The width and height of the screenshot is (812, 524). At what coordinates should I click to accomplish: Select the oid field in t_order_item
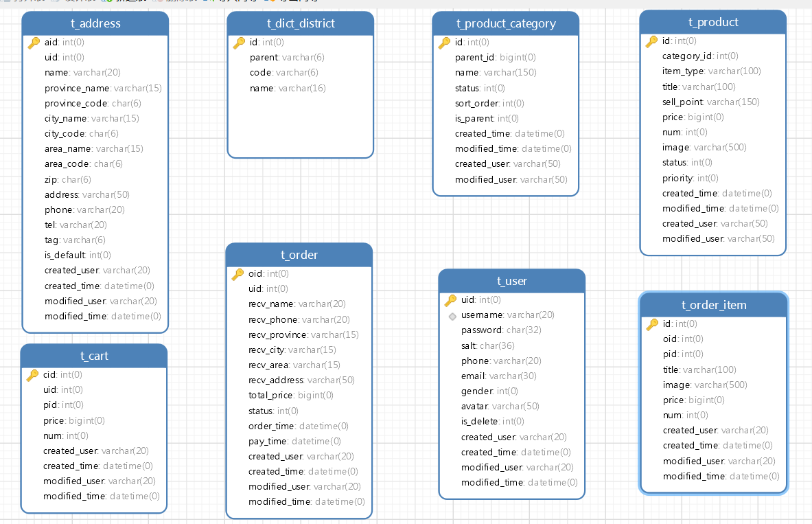[x=683, y=339]
